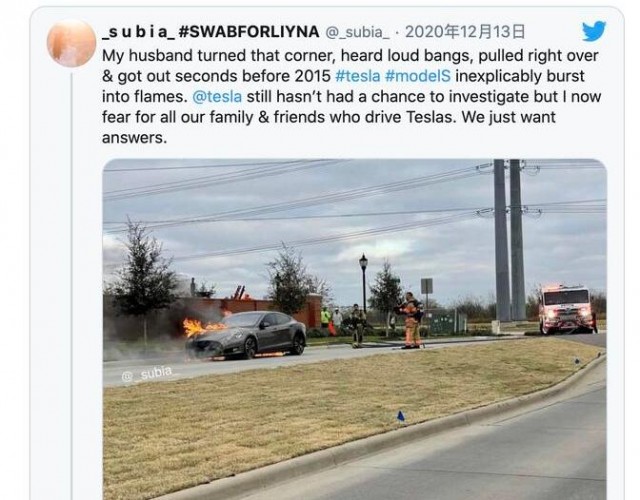Viewport: 640px width, 500px height.
Task: Open the tweet date 2020年12月13日
Action: pyautogui.click(x=464, y=31)
